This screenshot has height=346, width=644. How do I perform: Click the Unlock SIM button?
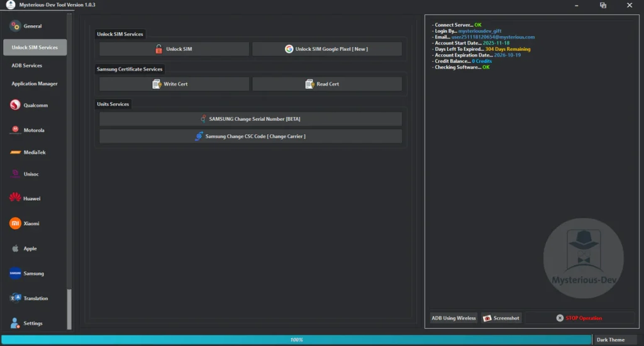pos(174,49)
